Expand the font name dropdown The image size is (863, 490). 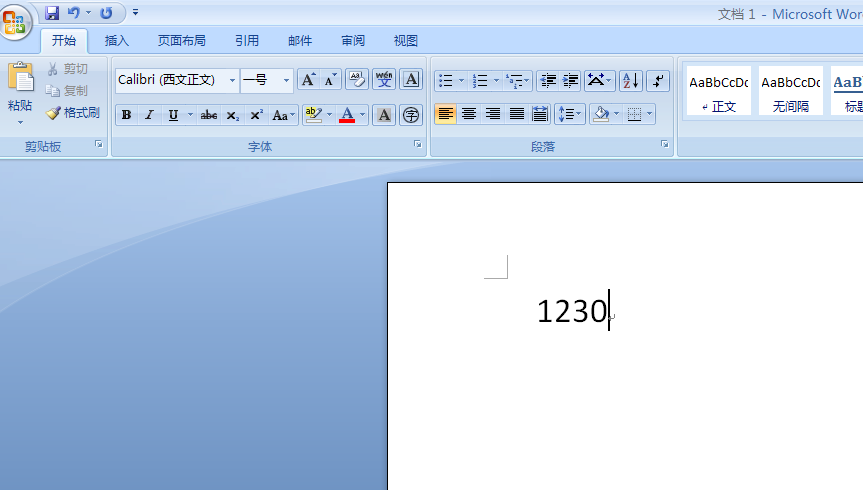pos(232,80)
